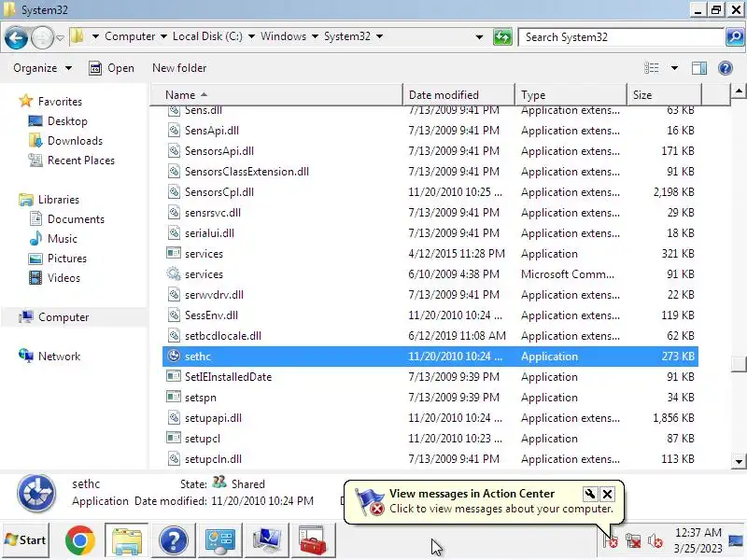This screenshot has height=560, width=747.
Task: Expand the dropdown arrow after Windows
Action: click(315, 36)
